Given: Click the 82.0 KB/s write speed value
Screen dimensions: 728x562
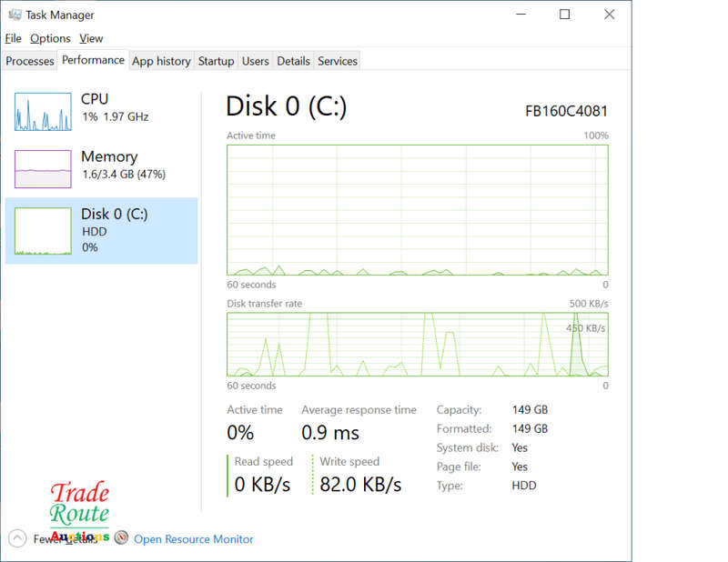Looking at the screenshot, I should (360, 485).
